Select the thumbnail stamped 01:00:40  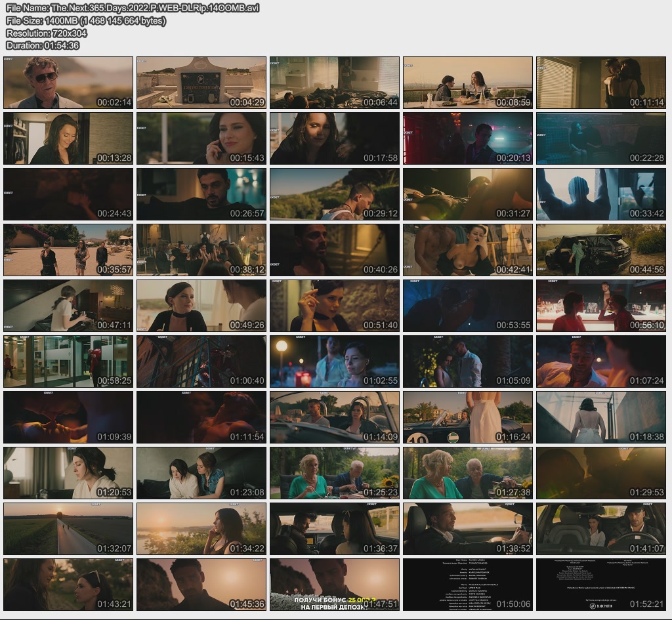[x=201, y=362]
